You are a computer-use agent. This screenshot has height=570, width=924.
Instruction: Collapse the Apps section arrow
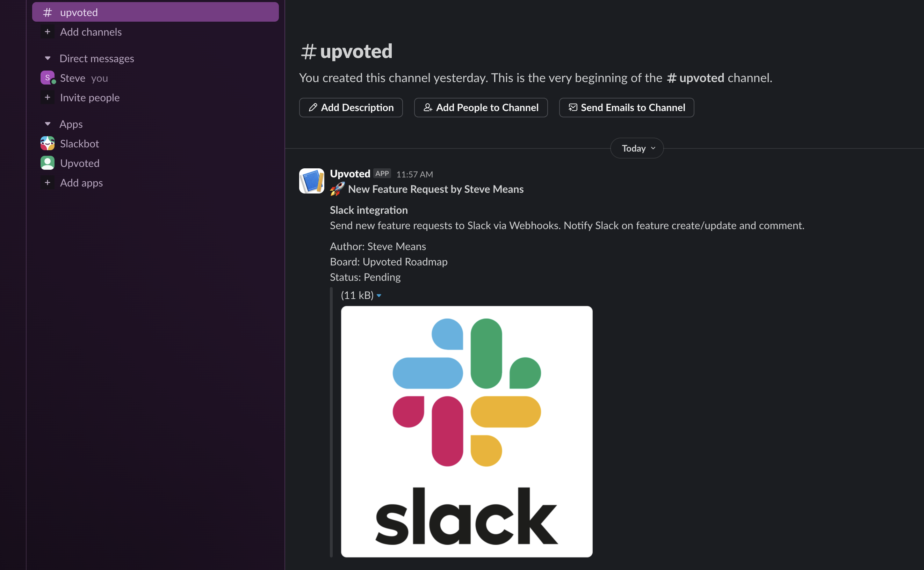coord(48,124)
